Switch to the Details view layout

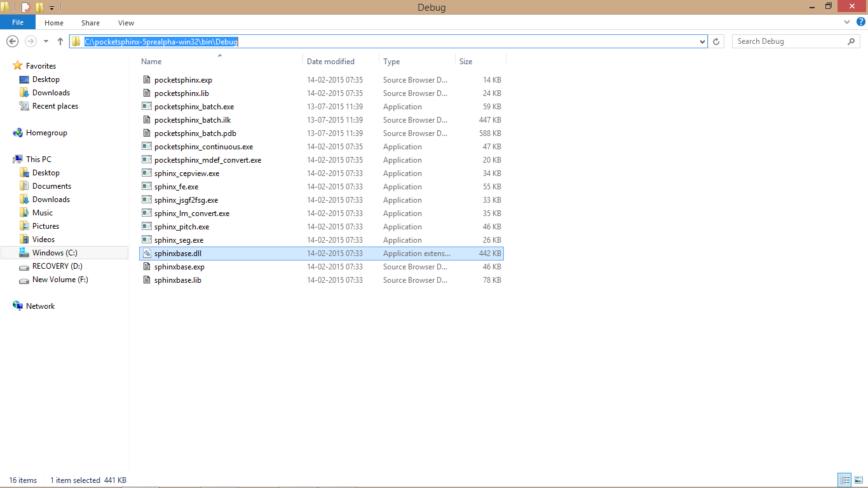(x=844, y=480)
